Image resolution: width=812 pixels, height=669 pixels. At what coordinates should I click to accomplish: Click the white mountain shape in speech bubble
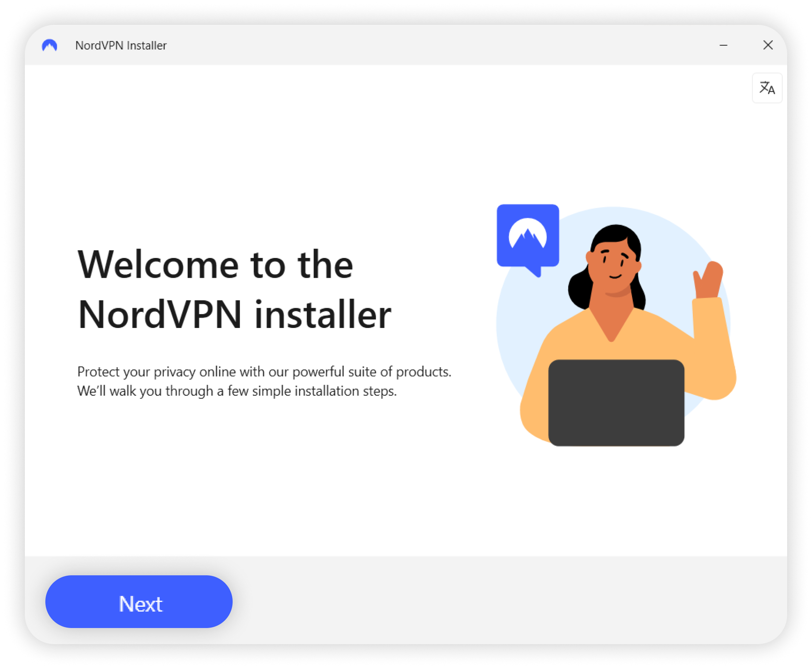(528, 233)
